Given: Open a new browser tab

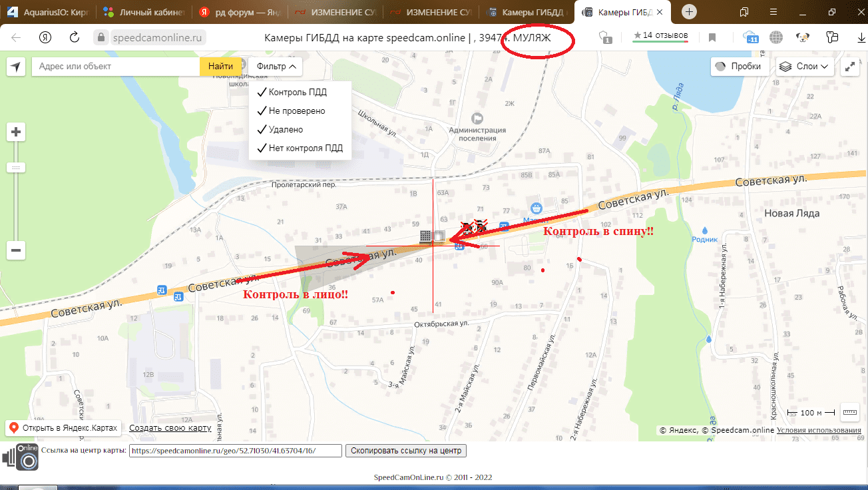Looking at the screenshot, I should point(690,12).
